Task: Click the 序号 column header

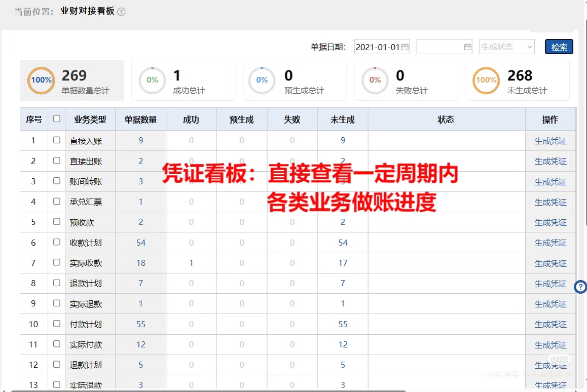Action: coord(34,120)
